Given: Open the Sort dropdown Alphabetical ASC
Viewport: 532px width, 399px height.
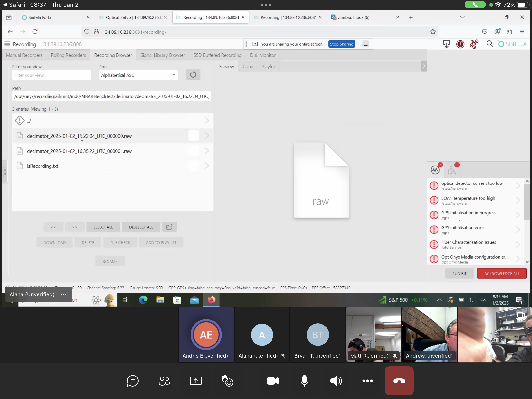Looking at the screenshot, I should (x=139, y=75).
